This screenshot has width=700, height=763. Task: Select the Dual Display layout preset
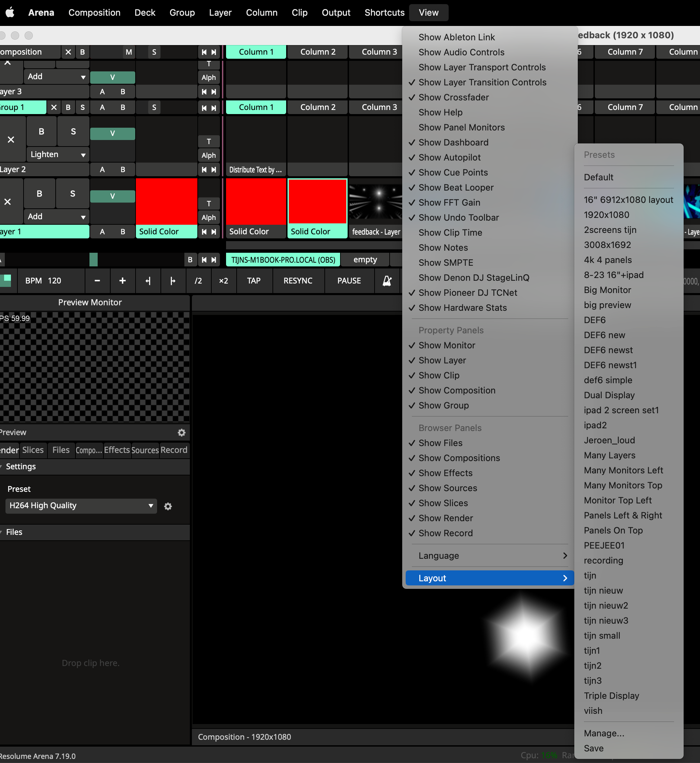[609, 395]
